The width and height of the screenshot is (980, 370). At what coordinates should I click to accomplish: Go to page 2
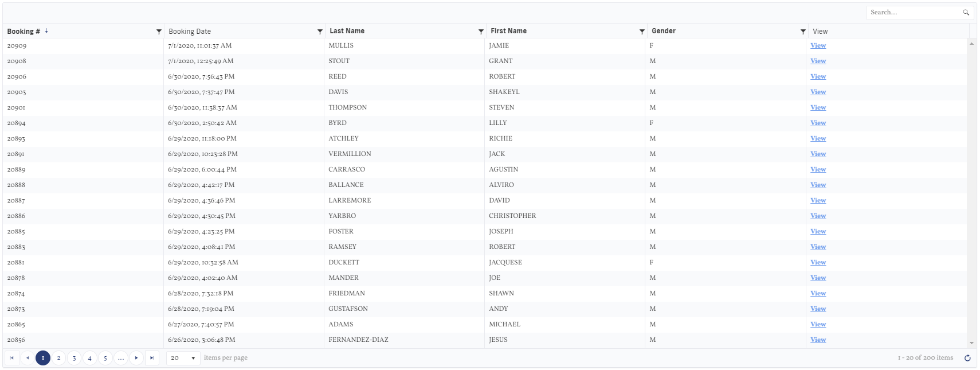click(x=58, y=358)
